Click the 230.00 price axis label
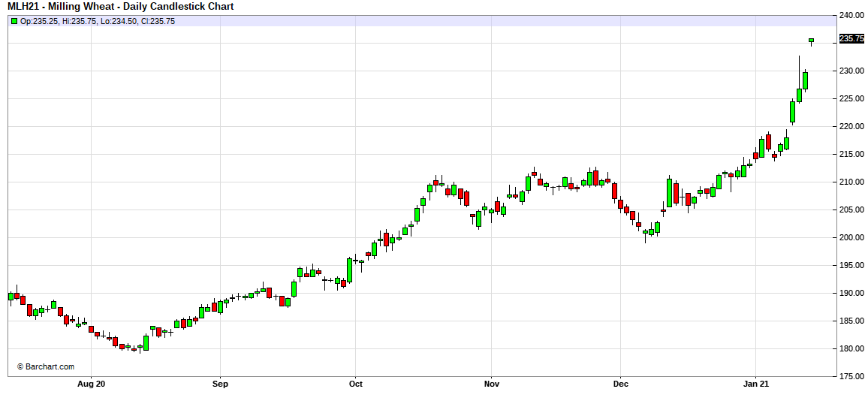This screenshot has height=407, width=868. (852, 71)
